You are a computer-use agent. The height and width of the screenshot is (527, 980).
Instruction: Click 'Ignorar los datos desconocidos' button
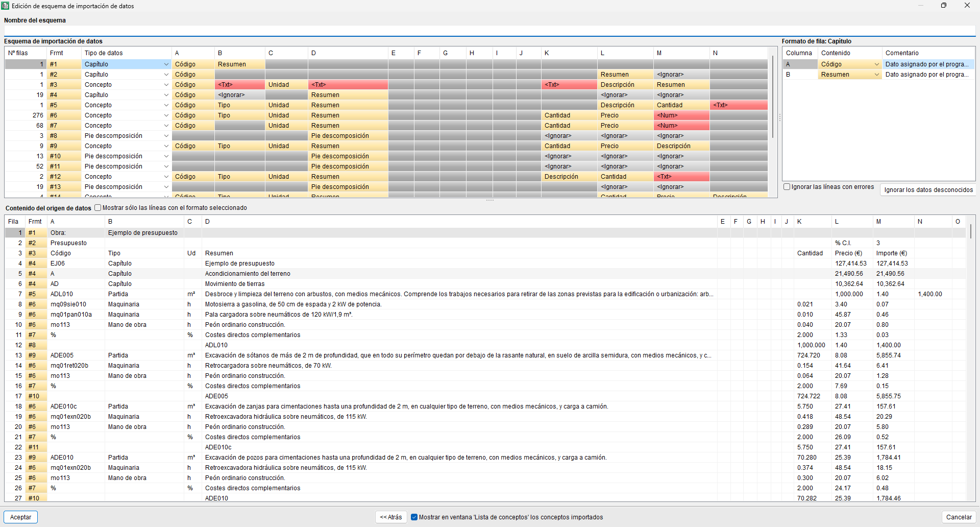[928, 190]
